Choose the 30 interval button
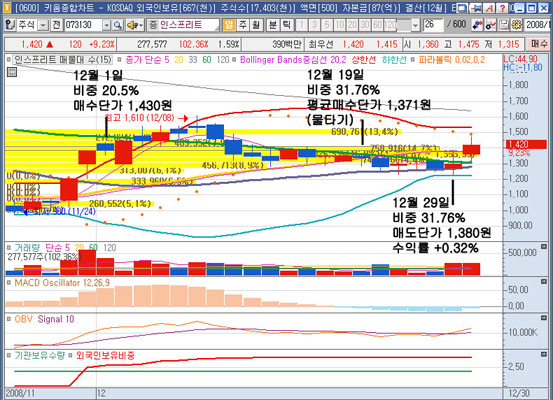Screen dimensions: 553x400 tap(365, 25)
